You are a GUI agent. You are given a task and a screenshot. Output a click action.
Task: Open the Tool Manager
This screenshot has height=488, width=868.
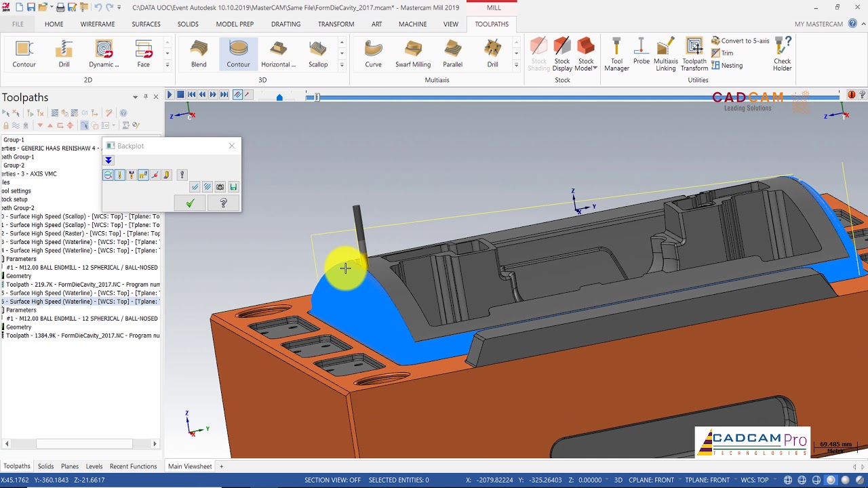(616, 54)
